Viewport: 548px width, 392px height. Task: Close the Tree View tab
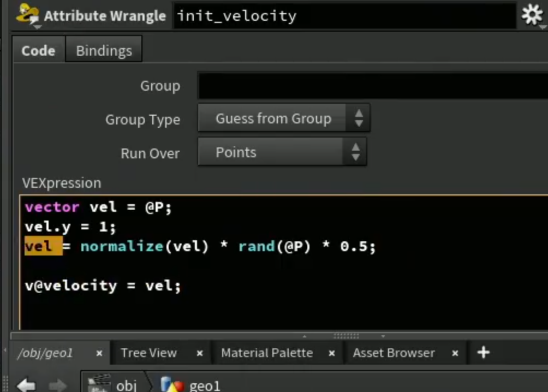[x=200, y=353]
